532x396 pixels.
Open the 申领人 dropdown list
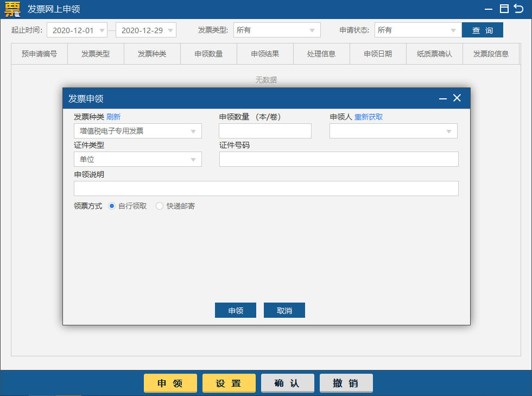393,131
